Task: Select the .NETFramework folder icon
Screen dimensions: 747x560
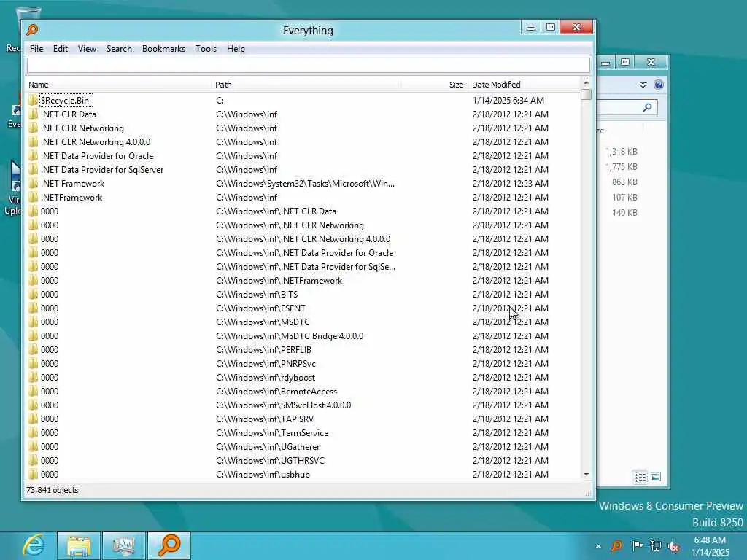Action: (x=33, y=197)
